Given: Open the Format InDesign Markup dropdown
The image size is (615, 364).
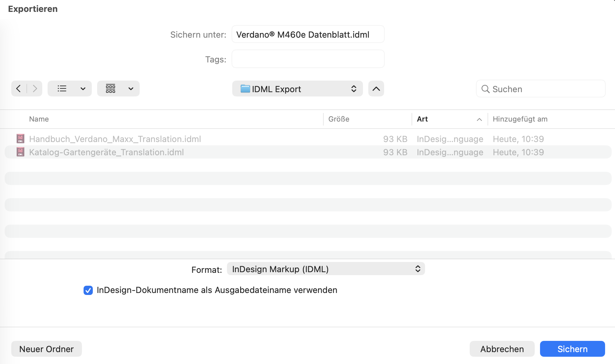Looking at the screenshot, I should [x=326, y=269].
